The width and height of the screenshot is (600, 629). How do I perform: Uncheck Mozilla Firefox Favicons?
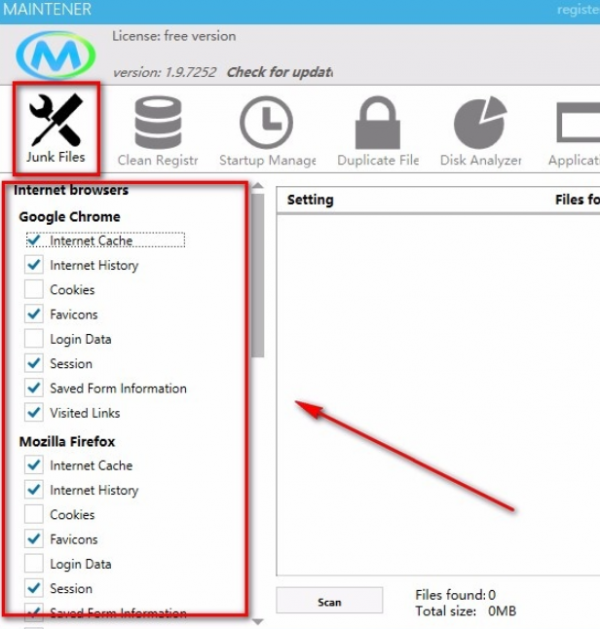coord(34,539)
